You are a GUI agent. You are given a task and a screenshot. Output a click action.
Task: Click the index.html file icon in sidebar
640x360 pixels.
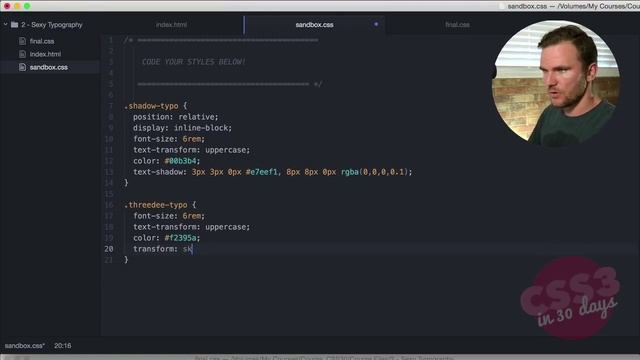(22, 54)
